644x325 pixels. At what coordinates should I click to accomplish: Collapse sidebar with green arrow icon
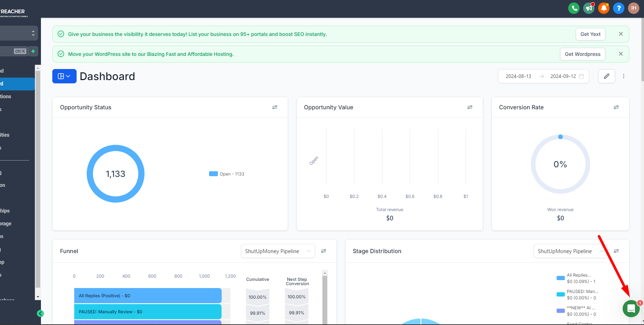click(x=40, y=314)
